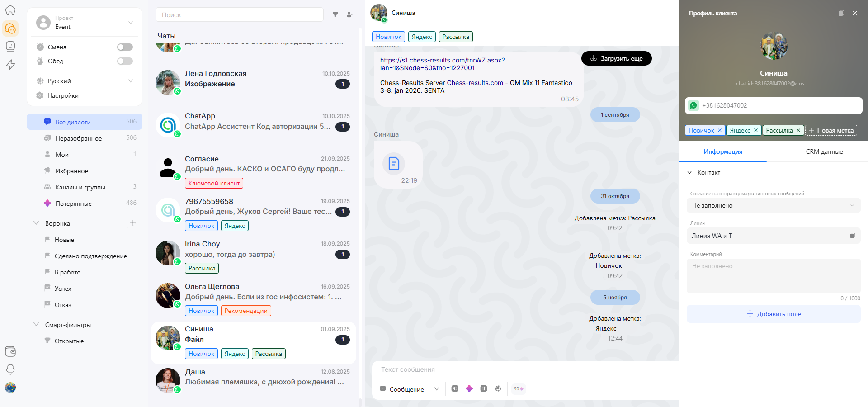Click the lightning bolt icon in sidebar
Screen dimensions: 868x407
tap(10, 65)
